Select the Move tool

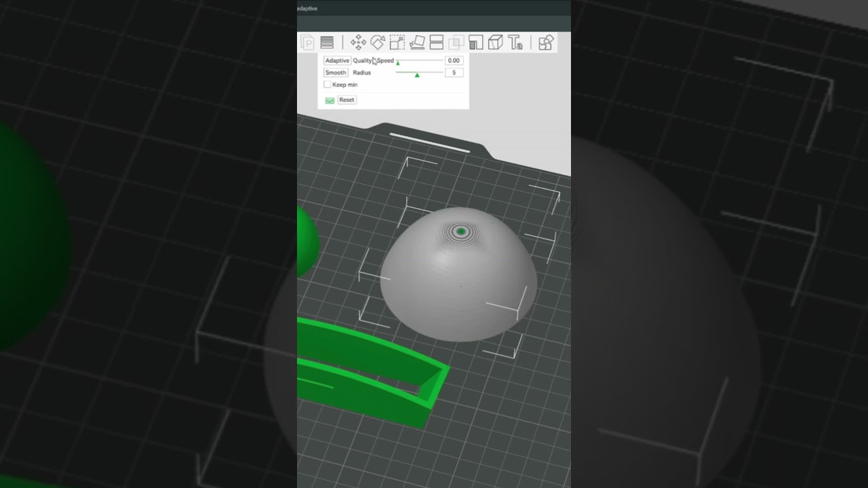358,43
